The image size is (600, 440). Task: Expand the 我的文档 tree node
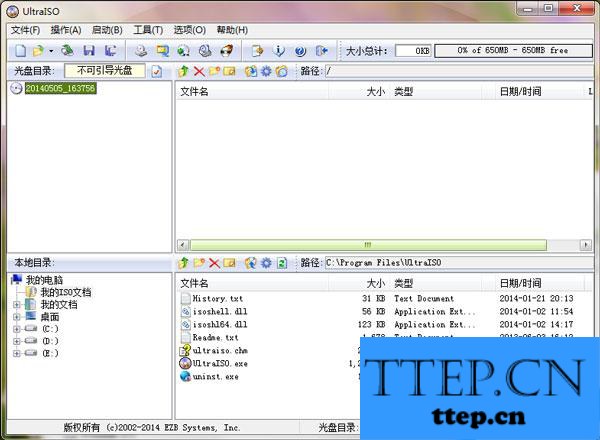[16, 305]
